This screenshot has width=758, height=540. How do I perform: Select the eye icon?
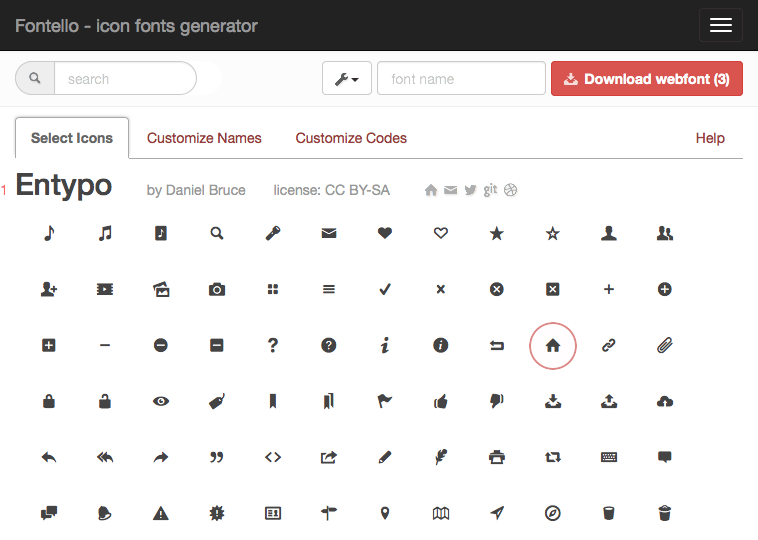pos(161,401)
